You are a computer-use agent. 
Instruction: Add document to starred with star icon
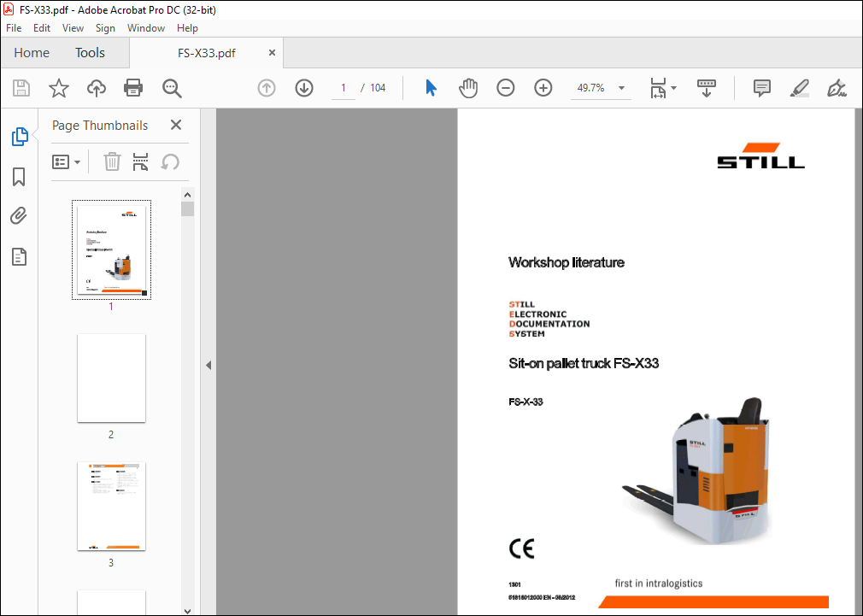(59, 88)
